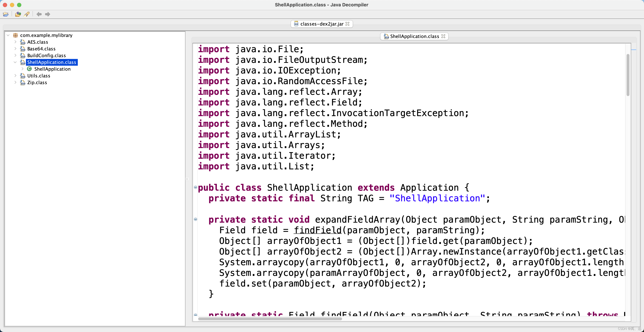Click the BuildConfig.class file icon
The height and width of the screenshot is (332, 644).
pyautogui.click(x=23, y=56)
